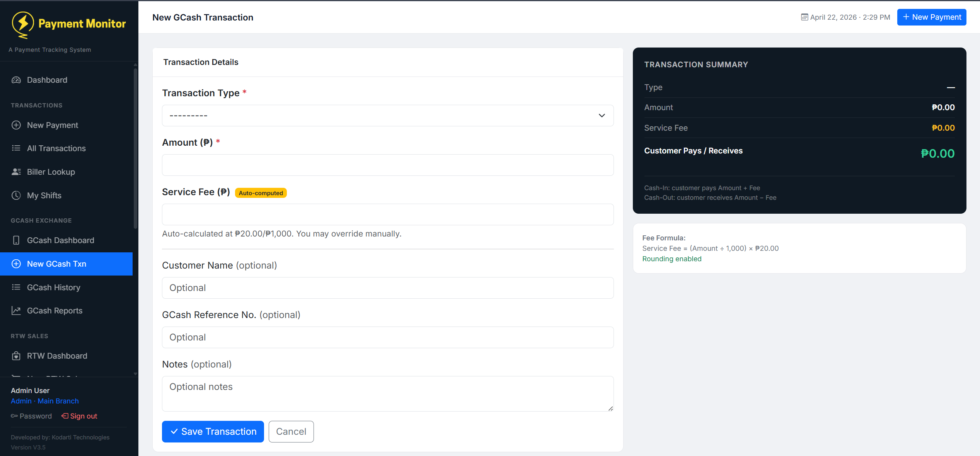Click the Dashboard speedometer icon
980x456 pixels.
click(16, 80)
